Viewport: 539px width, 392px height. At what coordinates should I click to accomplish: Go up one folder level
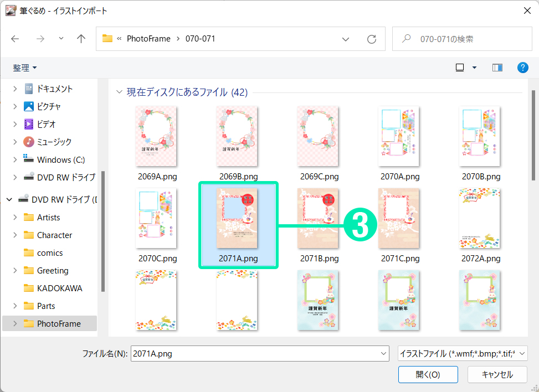coord(81,39)
